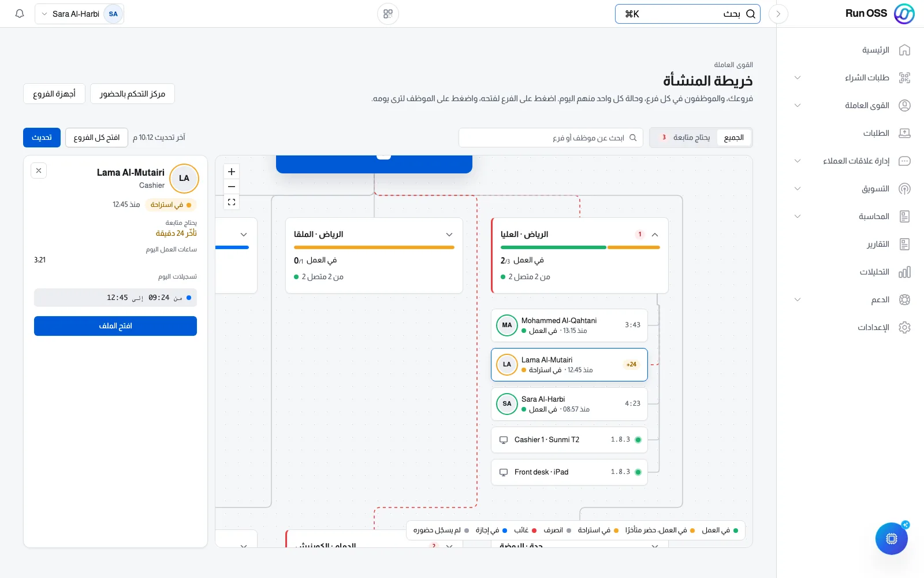Click the global بحث search field
Image resolution: width=924 pixels, height=578 pixels.
tap(688, 14)
